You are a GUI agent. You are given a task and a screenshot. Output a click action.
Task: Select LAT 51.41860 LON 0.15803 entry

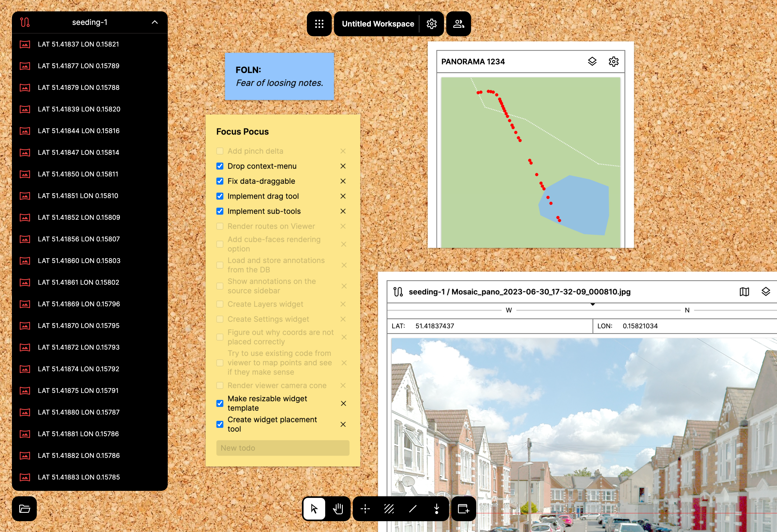[79, 261]
